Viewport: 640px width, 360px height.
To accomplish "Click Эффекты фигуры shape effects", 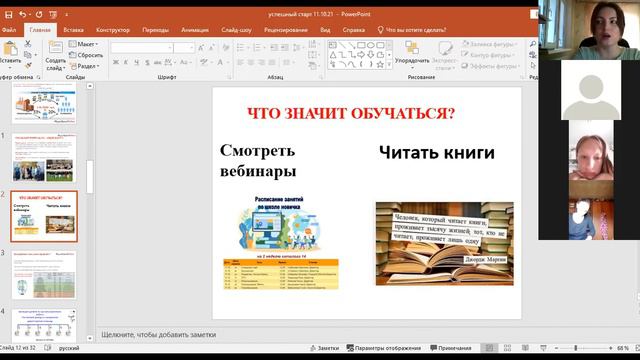I will (x=491, y=66).
